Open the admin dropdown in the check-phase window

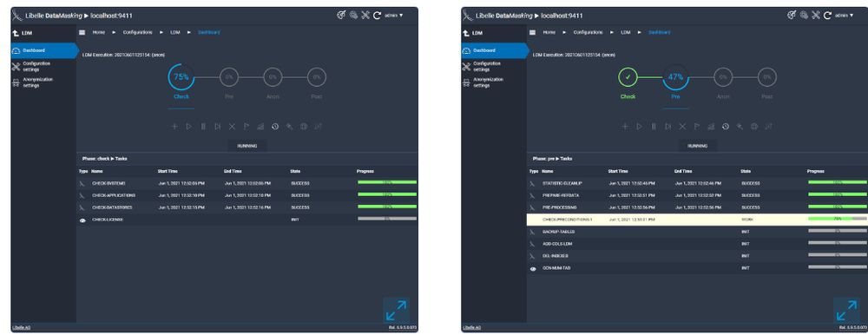393,16
